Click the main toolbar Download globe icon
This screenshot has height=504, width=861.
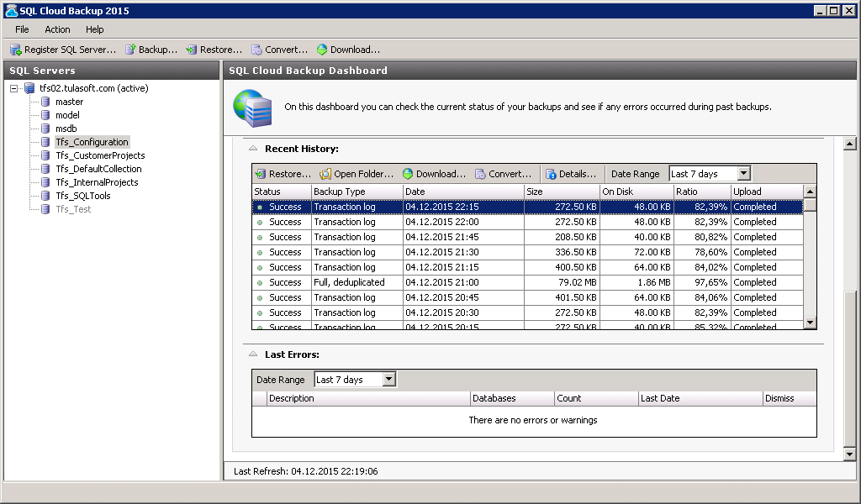(x=322, y=50)
